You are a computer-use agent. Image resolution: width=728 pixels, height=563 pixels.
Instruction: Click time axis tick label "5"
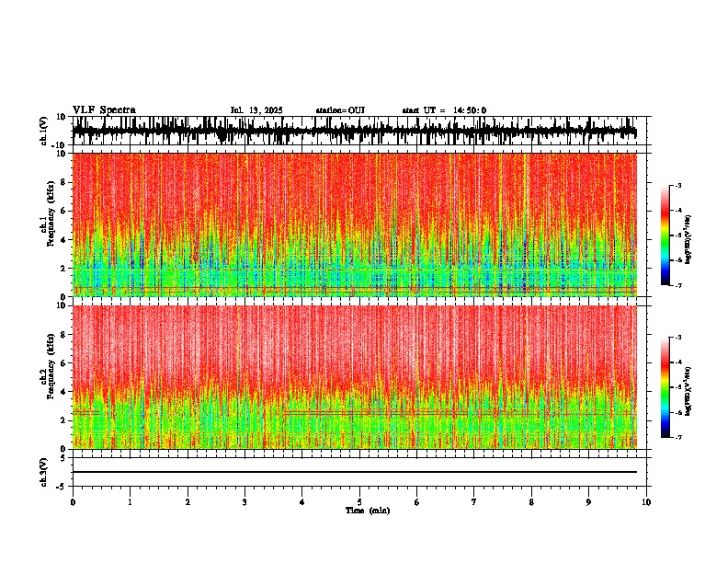359,502
